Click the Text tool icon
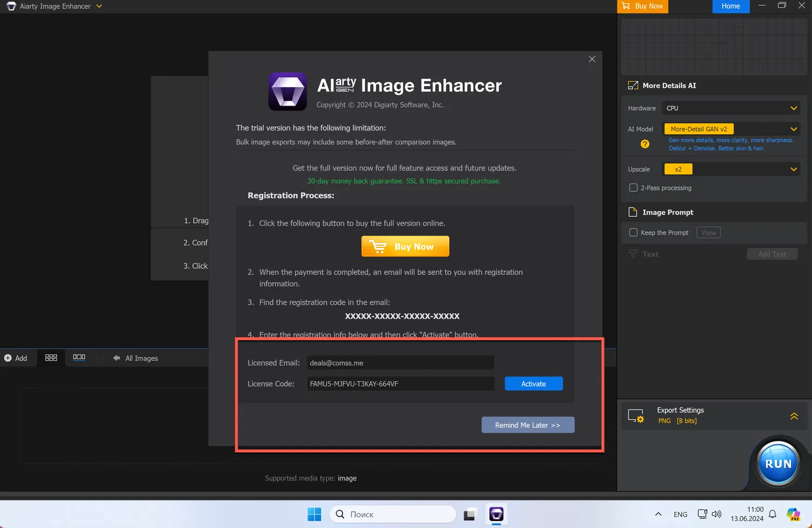The height and width of the screenshot is (528, 812). click(633, 253)
